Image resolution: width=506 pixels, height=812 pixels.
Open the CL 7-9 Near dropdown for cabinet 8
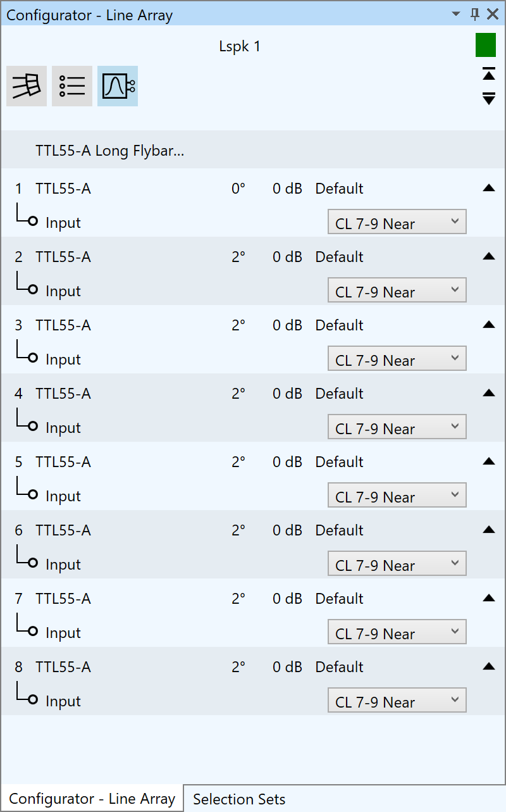397,701
